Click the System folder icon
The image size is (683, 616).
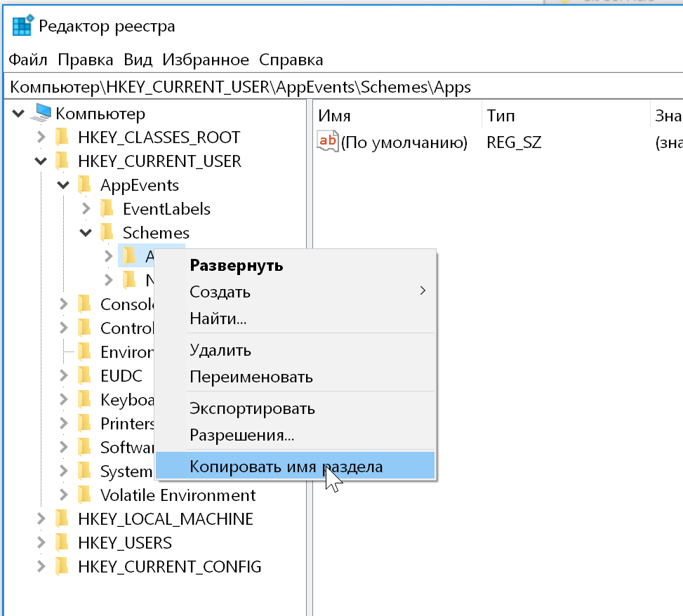pyautogui.click(x=84, y=471)
